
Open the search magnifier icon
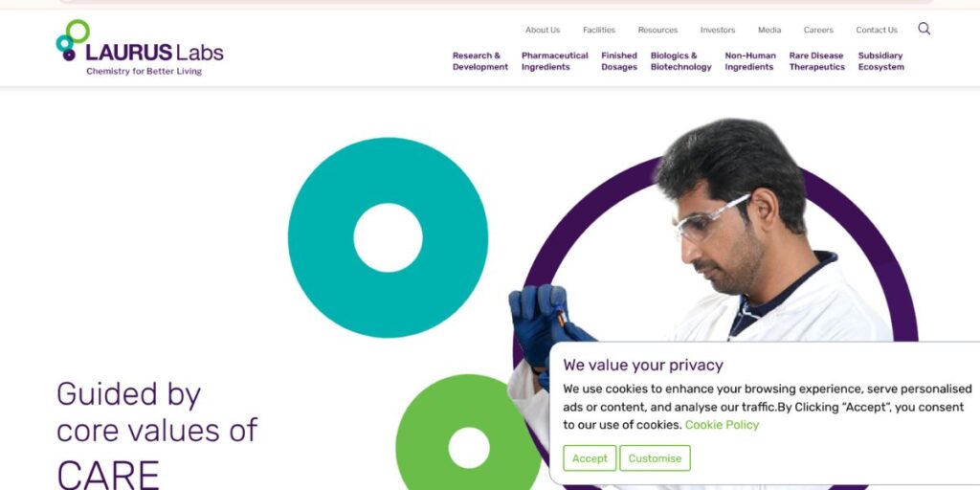click(924, 29)
